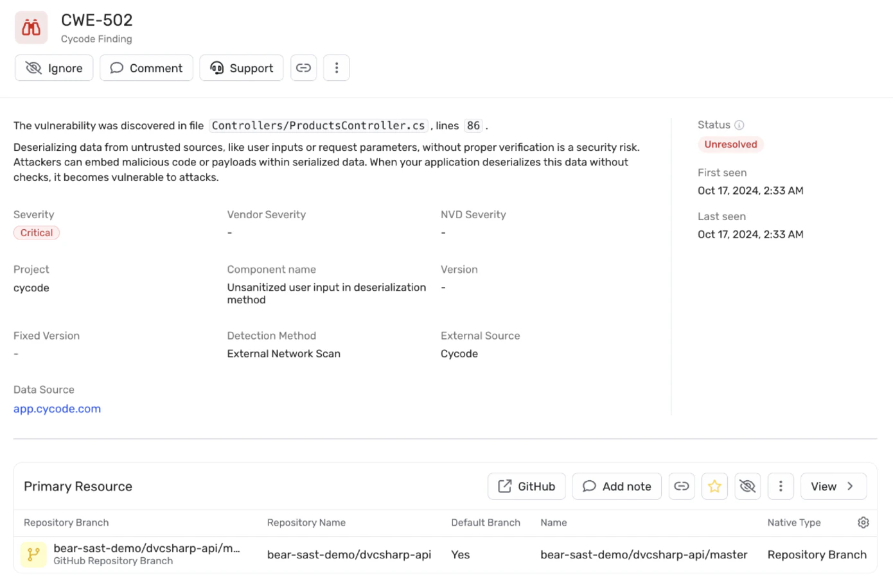Click the Cycode binoculars finding icon
This screenshot has height=588, width=893.
pyautogui.click(x=31, y=28)
